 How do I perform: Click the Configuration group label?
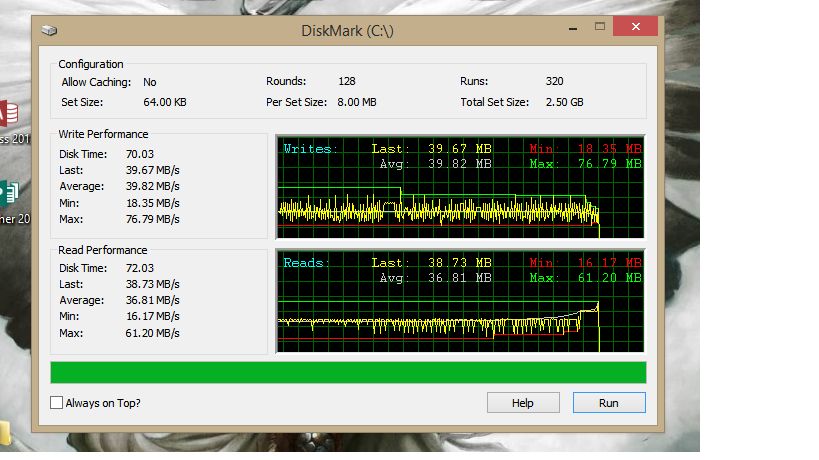(x=91, y=64)
